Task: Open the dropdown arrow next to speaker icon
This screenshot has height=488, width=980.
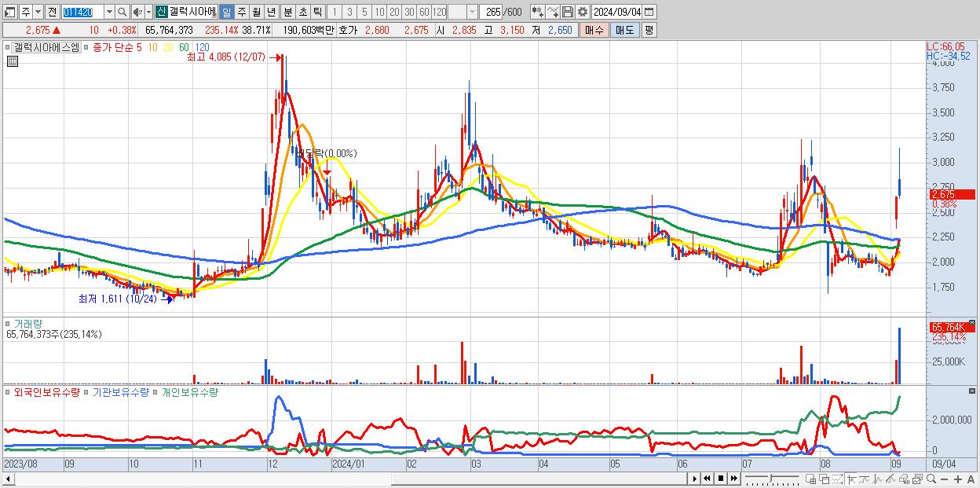Action: pyautogui.click(x=148, y=12)
